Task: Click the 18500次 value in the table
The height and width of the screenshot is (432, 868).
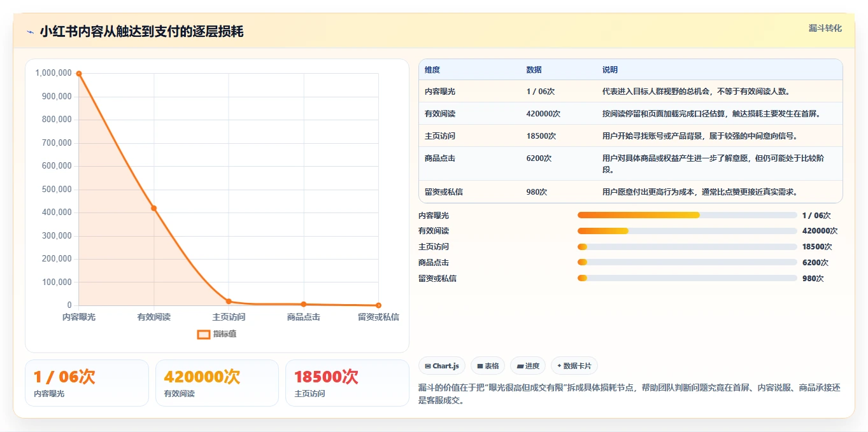Action: pyautogui.click(x=541, y=136)
